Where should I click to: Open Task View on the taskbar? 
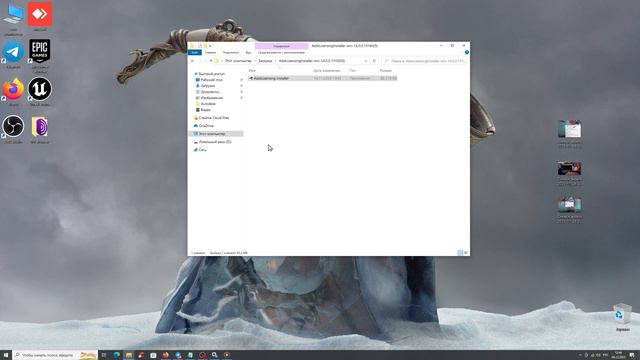tap(104, 355)
